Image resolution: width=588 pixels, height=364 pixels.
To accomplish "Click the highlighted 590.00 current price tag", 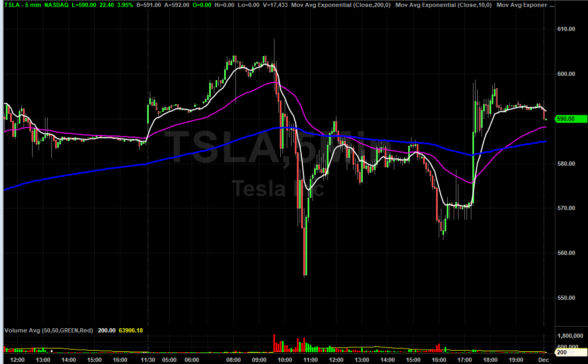I will (565, 119).
